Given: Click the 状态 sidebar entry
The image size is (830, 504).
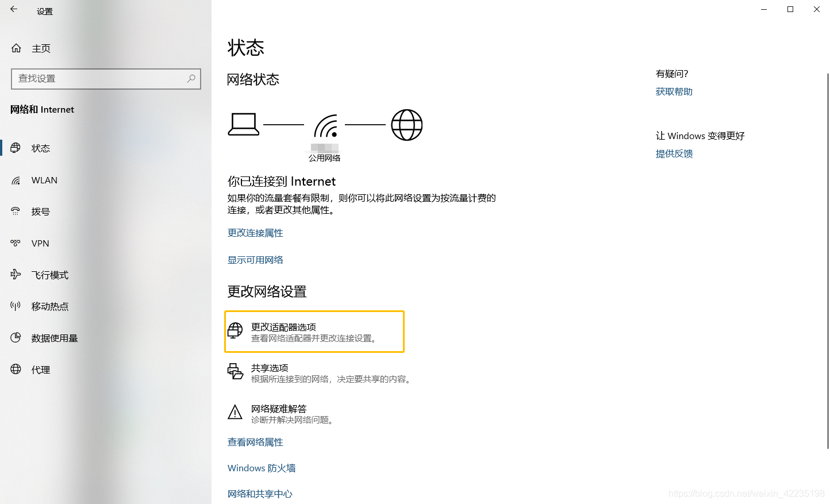Looking at the screenshot, I should click(x=41, y=148).
